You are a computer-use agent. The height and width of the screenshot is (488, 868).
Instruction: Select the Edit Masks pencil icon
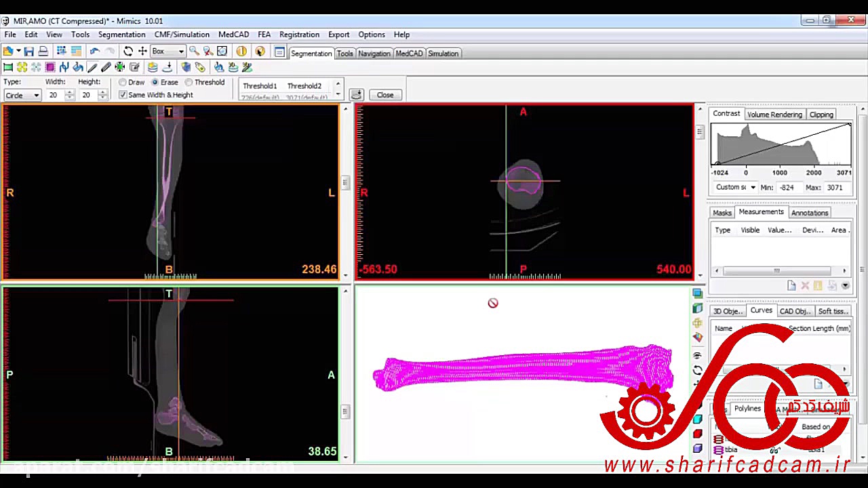click(92, 67)
